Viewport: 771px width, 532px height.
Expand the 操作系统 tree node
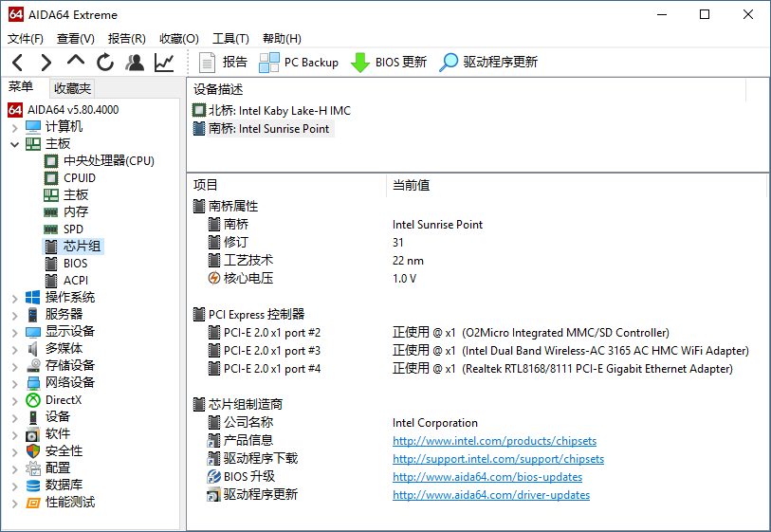pos(15,298)
